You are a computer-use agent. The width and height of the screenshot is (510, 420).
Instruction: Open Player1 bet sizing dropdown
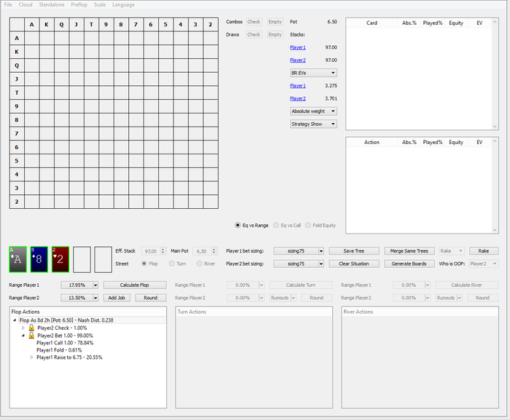coord(321,251)
